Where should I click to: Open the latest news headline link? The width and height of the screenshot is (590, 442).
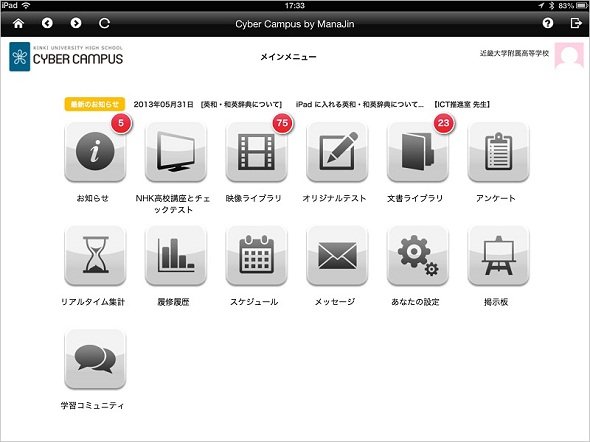(x=312, y=104)
